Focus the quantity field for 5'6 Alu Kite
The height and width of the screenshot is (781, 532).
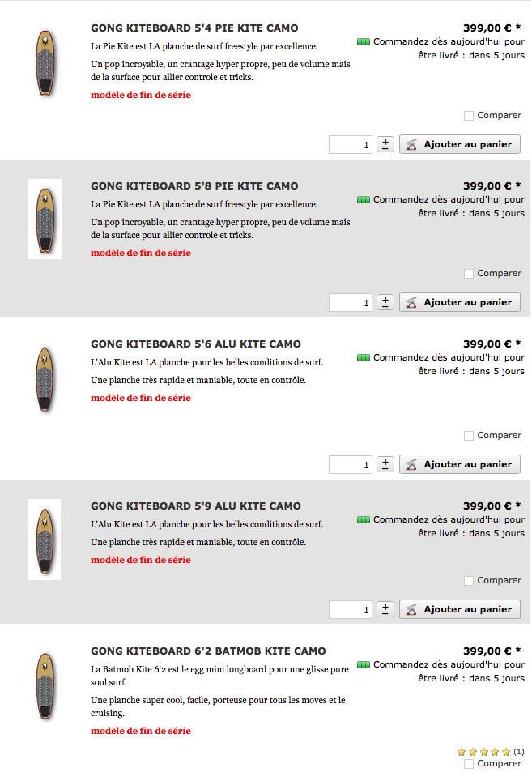[x=350, y=464]
